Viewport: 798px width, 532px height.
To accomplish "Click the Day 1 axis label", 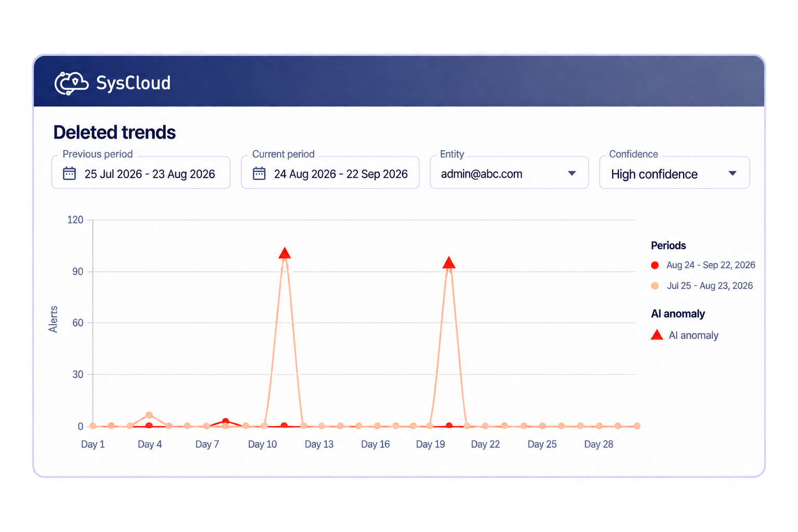I will tap(93, 444).
